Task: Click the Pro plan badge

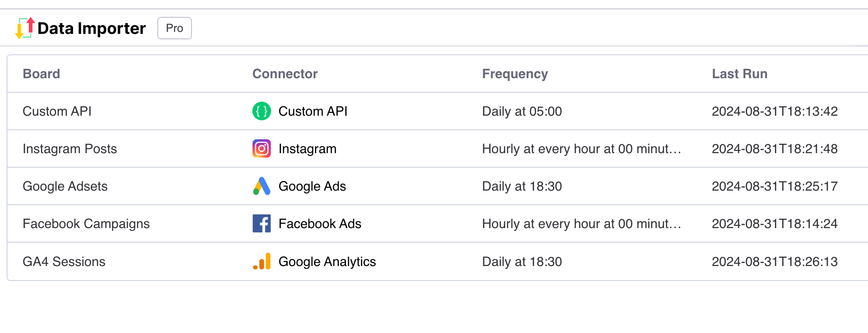Action: pos(175,28)
